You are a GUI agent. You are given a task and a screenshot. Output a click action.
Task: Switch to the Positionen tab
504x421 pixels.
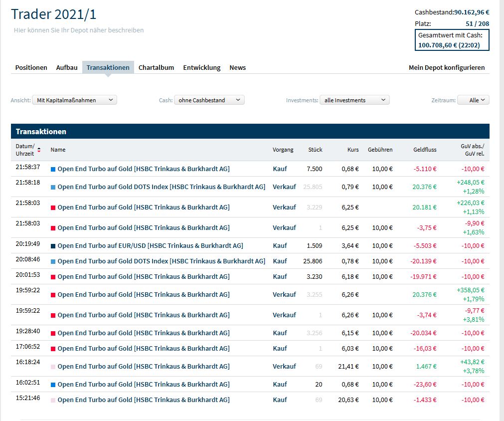(x=31, y=67)
